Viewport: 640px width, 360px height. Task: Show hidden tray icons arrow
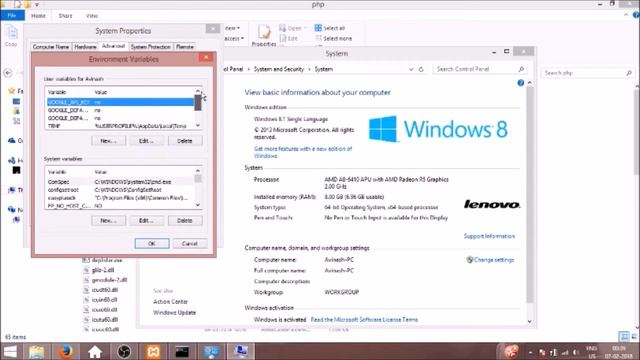pos(530,352)
